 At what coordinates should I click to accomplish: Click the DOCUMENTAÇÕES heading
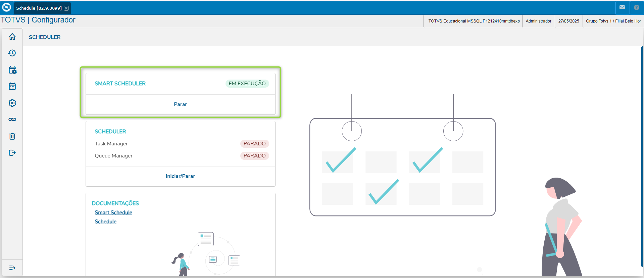point(115,203)
